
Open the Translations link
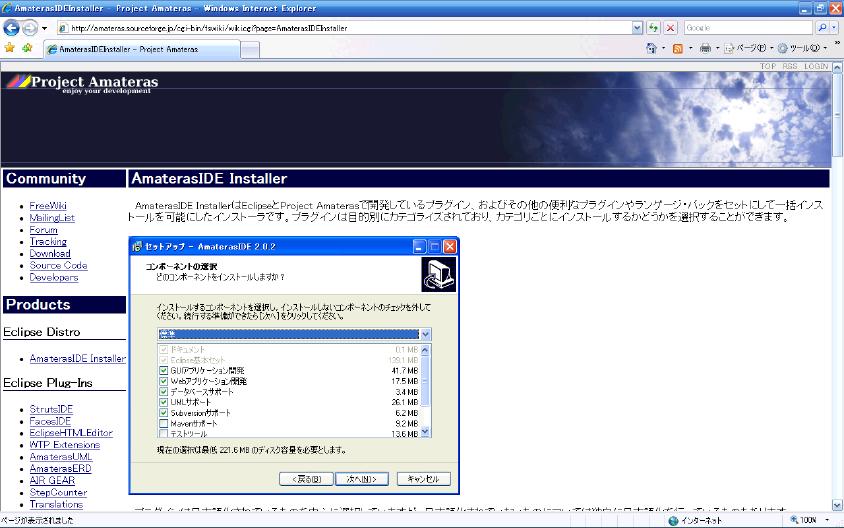pyautogui.click(x=56, y=504)
